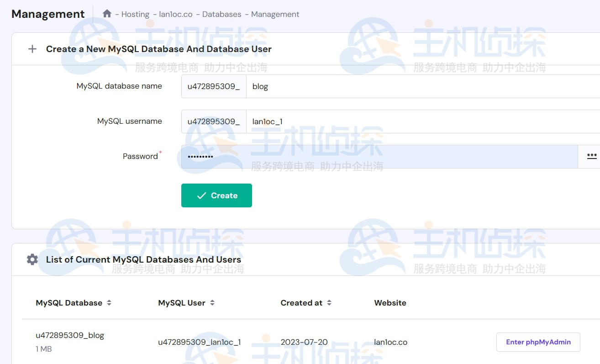600x364 pixels.
Task: Click the Password label
Action: click(140, 156)
